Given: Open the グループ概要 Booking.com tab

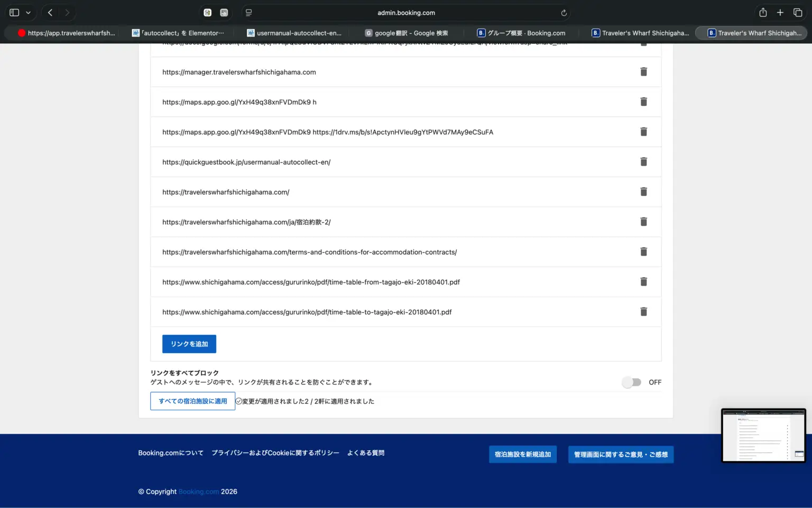Looking at the screenshot, I should click(521, 33).
